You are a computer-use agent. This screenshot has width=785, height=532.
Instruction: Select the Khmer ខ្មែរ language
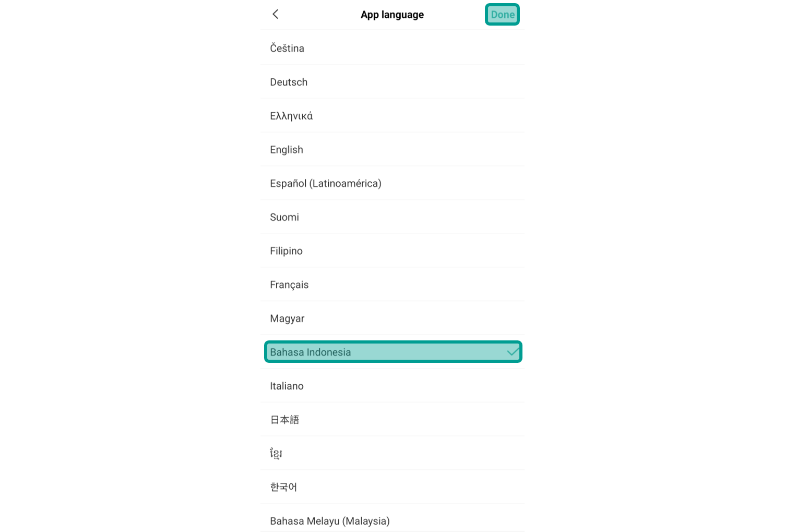tap(392, 453)
